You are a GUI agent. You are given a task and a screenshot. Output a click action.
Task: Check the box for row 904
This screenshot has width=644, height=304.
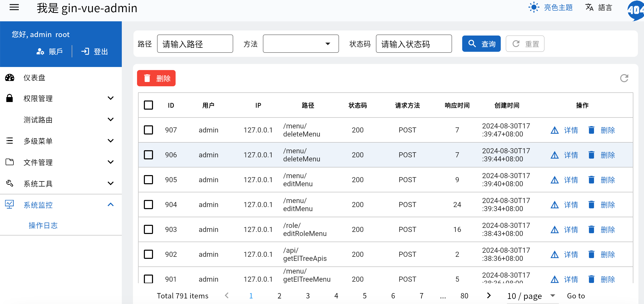(x=148, y=205)
